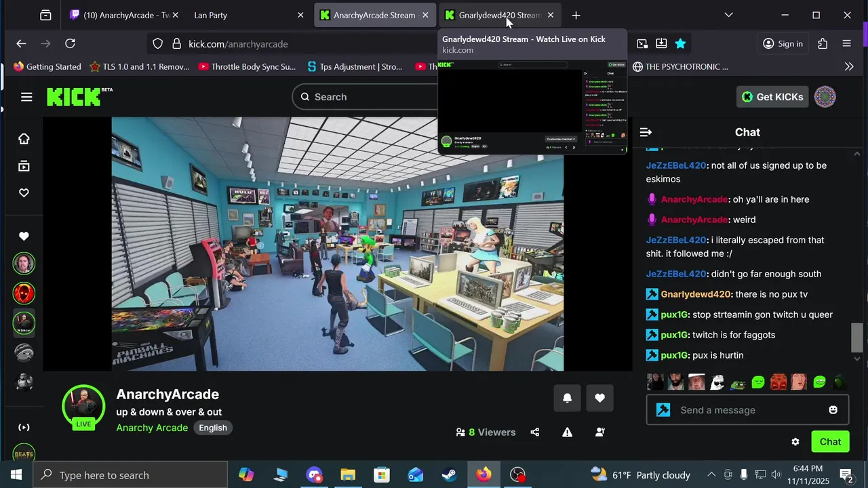Open THE PSYCHOTRONIC bookmark
The height and width of the screenshot is (488, 868).
click(x=680, y=66)
